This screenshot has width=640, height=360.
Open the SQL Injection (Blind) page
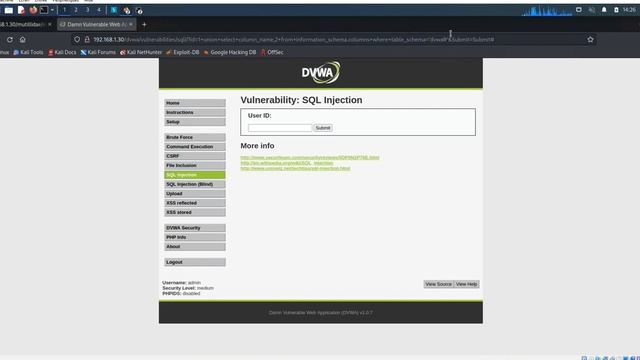click(x=195, y=184)
